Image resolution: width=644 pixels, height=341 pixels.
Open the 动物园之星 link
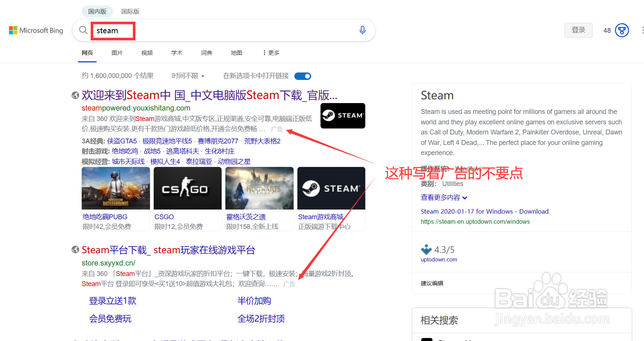[234, 161]
